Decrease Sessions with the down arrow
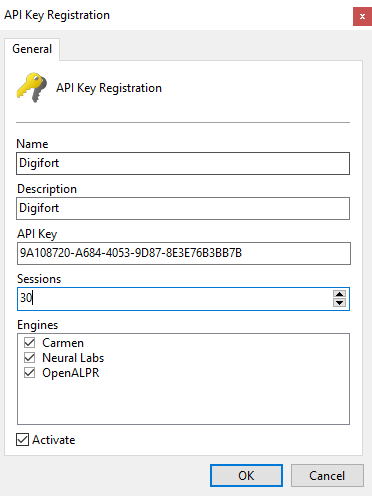The width and height of the screenshot is (372, 496). [x=339, y=303]
